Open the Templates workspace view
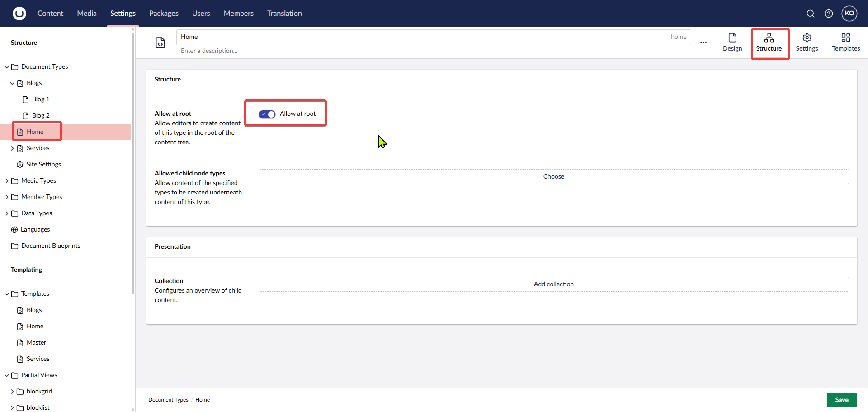This screenshot has height=412, width=868. [x=846, y=43]
